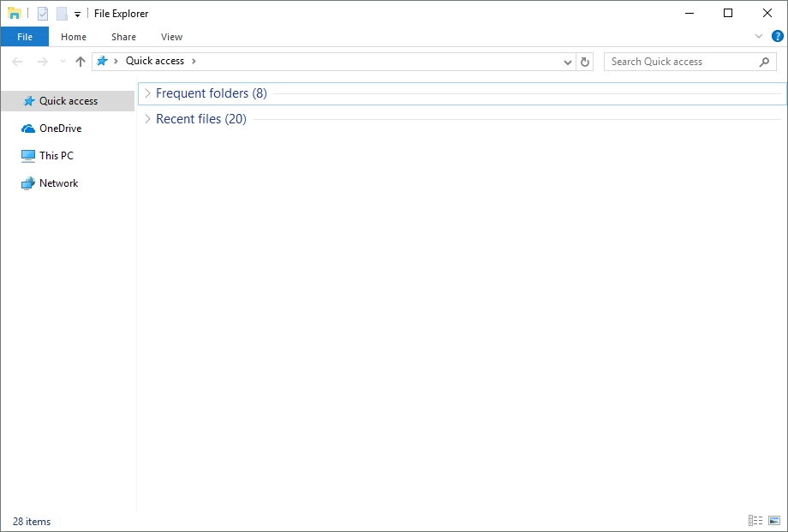Maximize the File Explorer window

pos(728,13)
